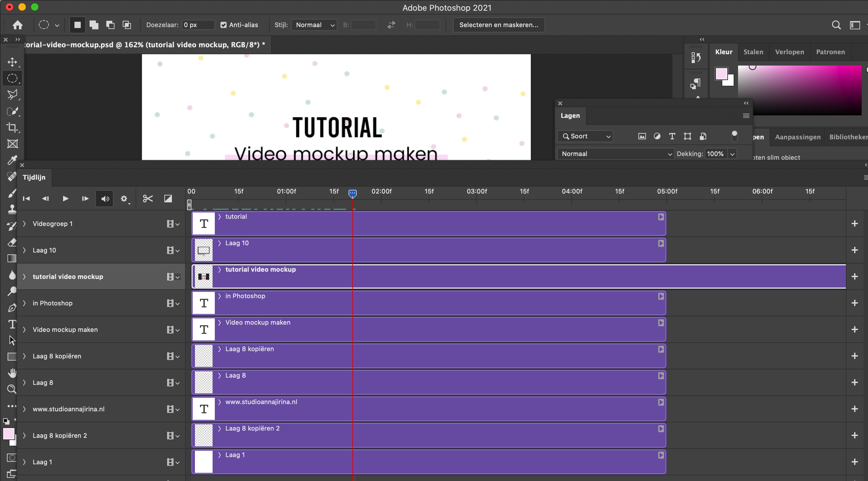Toggle the layer filtering switch in Lagen panel
The height and width of the screenshot is (481, 868).
735,136
